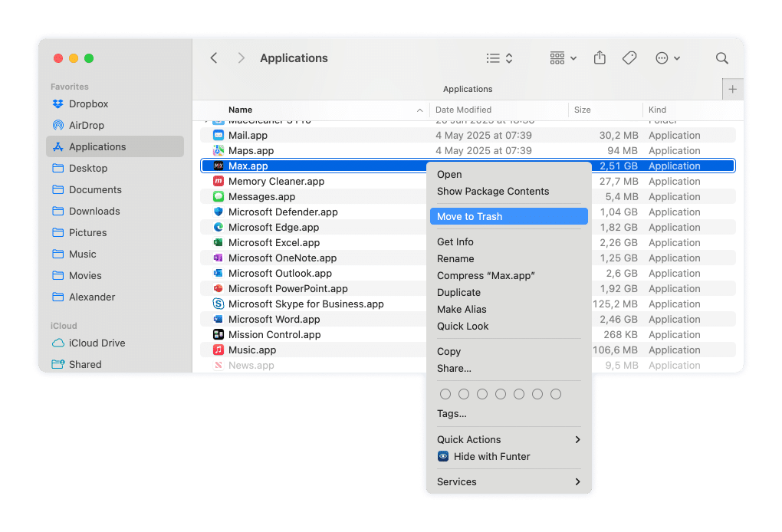Open Movies folder in sidebar
Viewport: 782px width, 532px height.
pos(115,275)
